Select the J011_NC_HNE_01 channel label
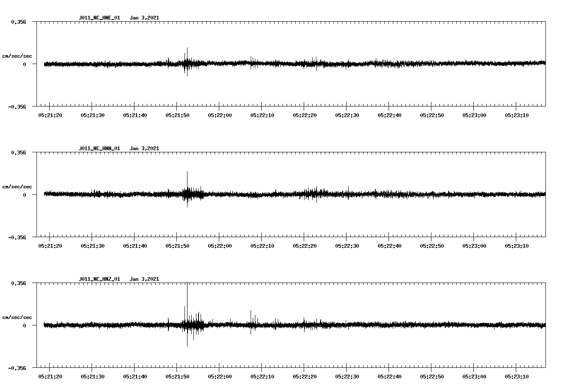576x392 pixels. pyautogui.click(x=99, y=17)
